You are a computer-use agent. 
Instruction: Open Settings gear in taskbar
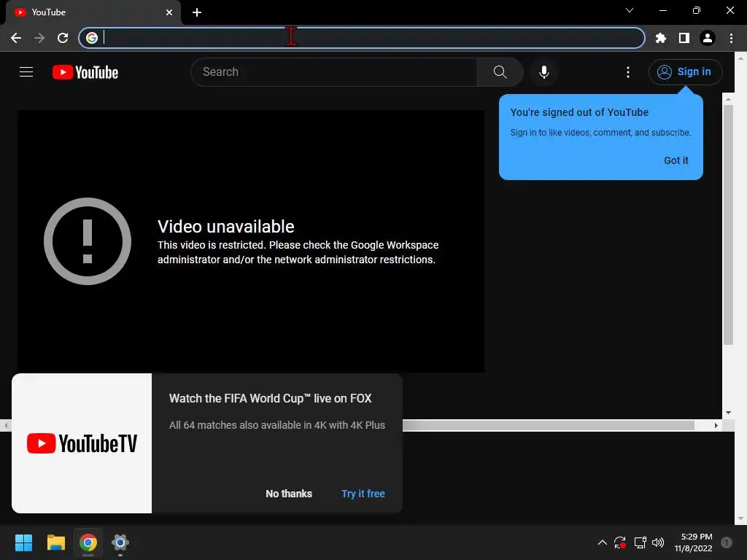[x=120, y=542]
